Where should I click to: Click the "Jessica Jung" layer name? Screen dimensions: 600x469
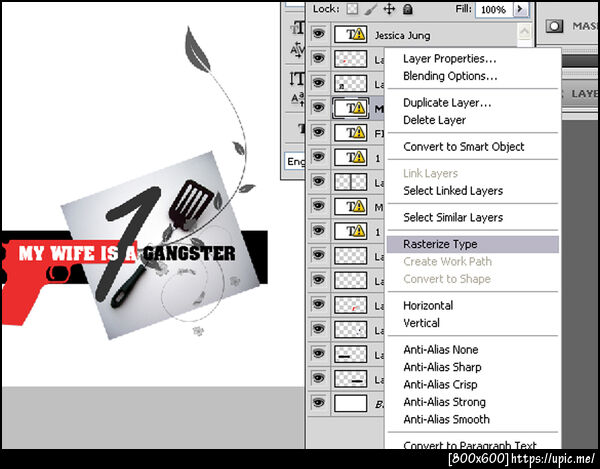(403, 36)
